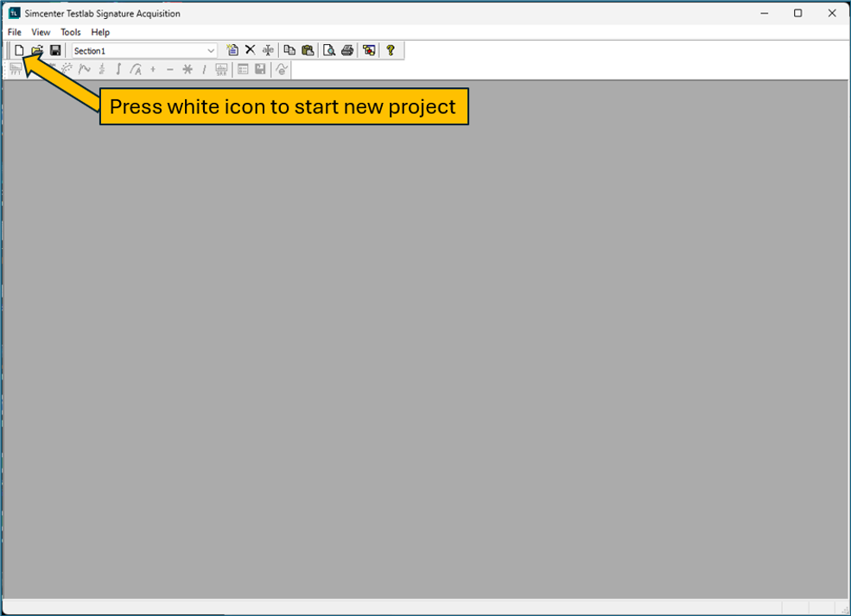Open print preview from the toolbar
Screen dimensions: 851x616
pos(329,49)
